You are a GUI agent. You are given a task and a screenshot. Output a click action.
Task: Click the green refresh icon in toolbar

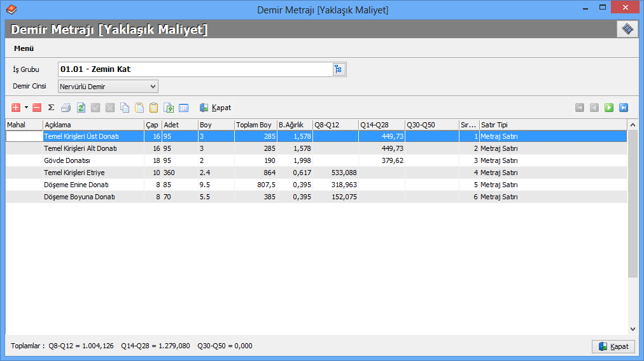click(x=81, y=108)
